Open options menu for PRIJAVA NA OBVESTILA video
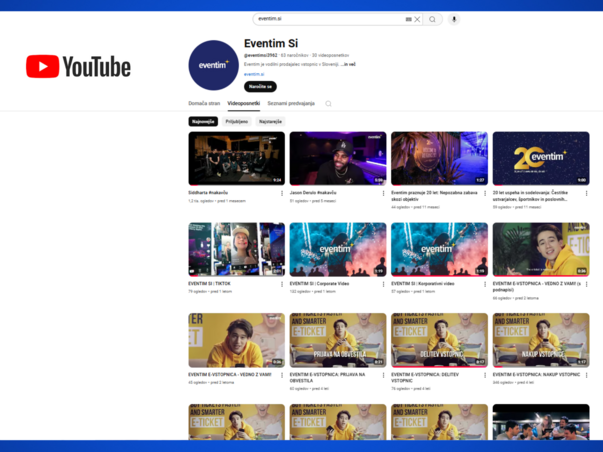The width and height of the screenshot is (603, 452). click(x=383, y=375)
